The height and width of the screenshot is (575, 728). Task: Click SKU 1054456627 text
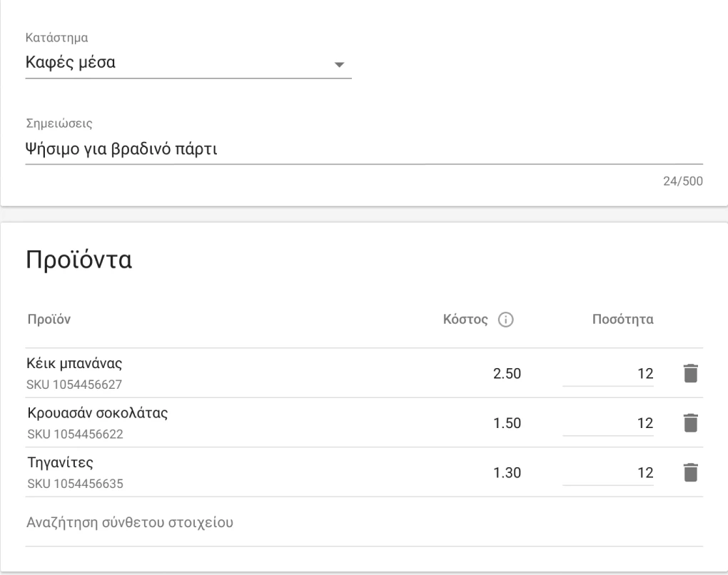[x=75, y=385]
